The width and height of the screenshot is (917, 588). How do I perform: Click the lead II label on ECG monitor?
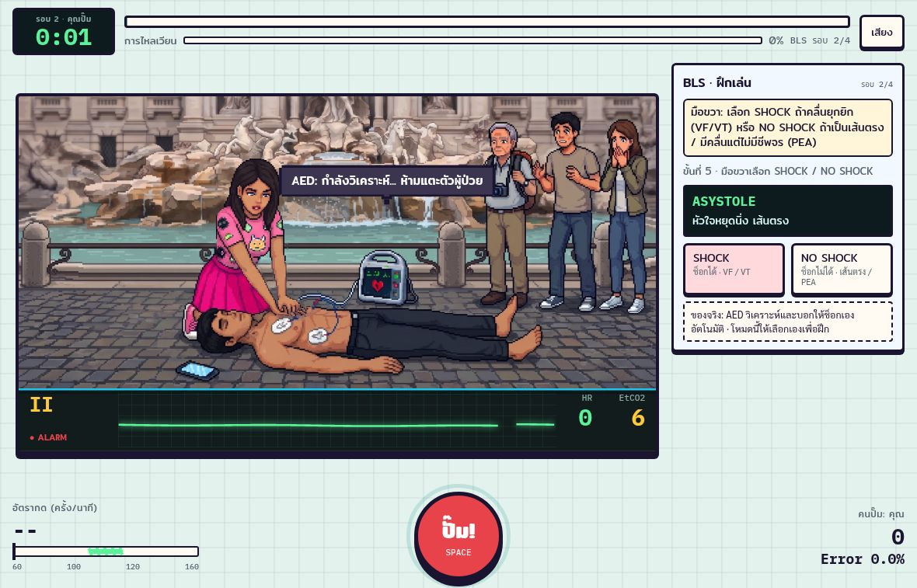pos(41,405)
